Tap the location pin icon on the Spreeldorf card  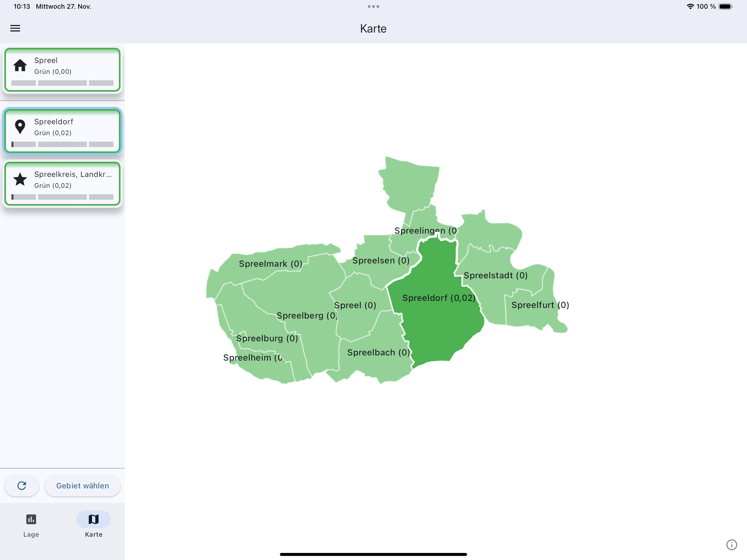point(20,127)
